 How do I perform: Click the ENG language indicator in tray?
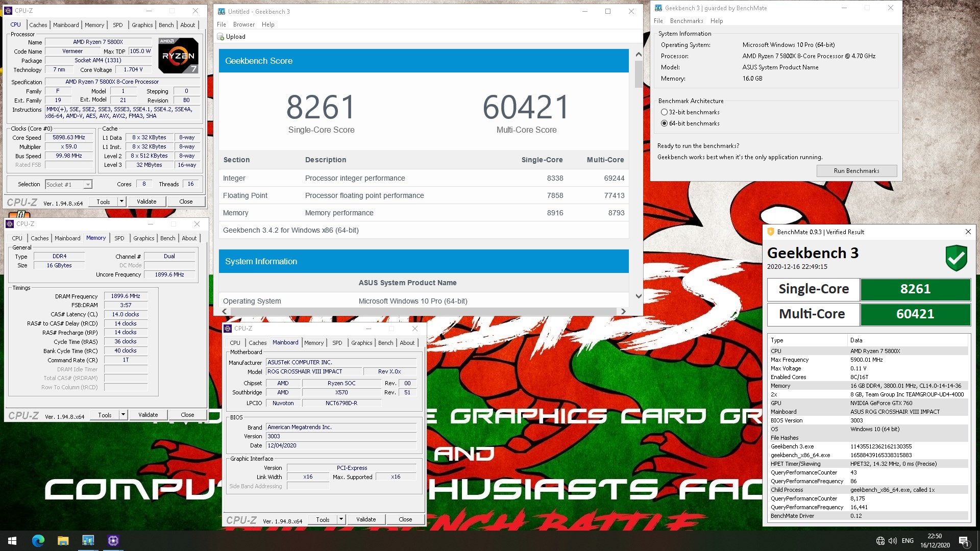pos(908,541)
